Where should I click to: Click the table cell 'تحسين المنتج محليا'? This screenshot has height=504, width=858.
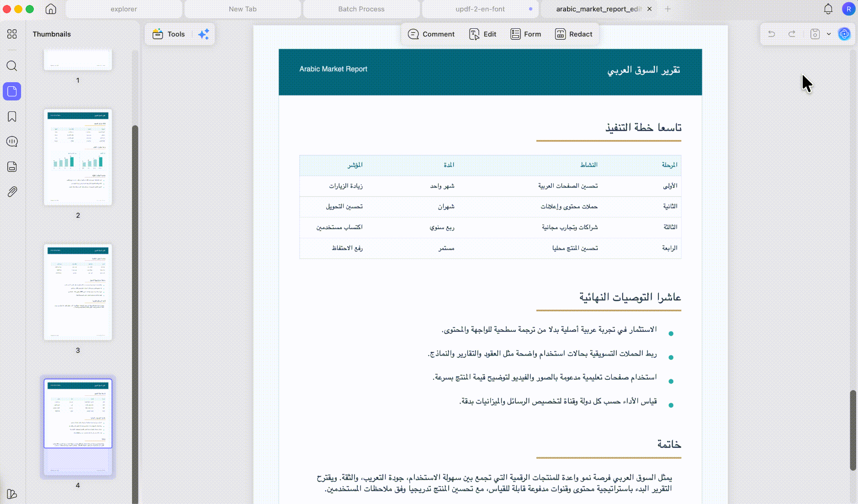click(575, 248)
